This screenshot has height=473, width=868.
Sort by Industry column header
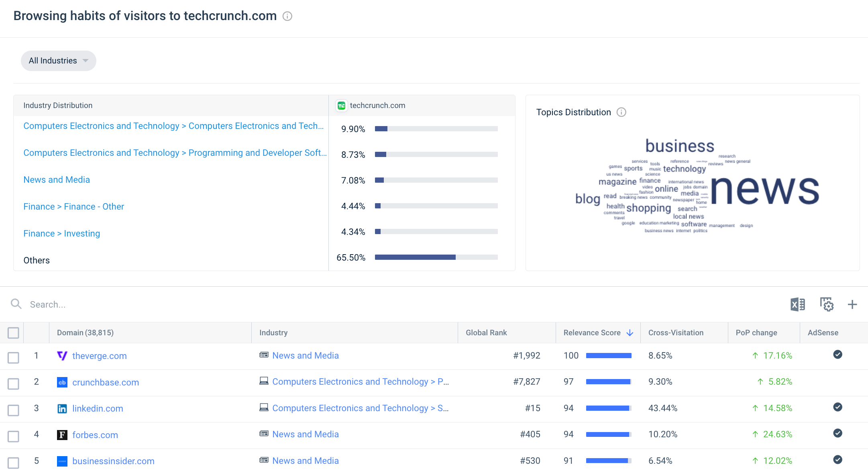[x=273, y=333]
